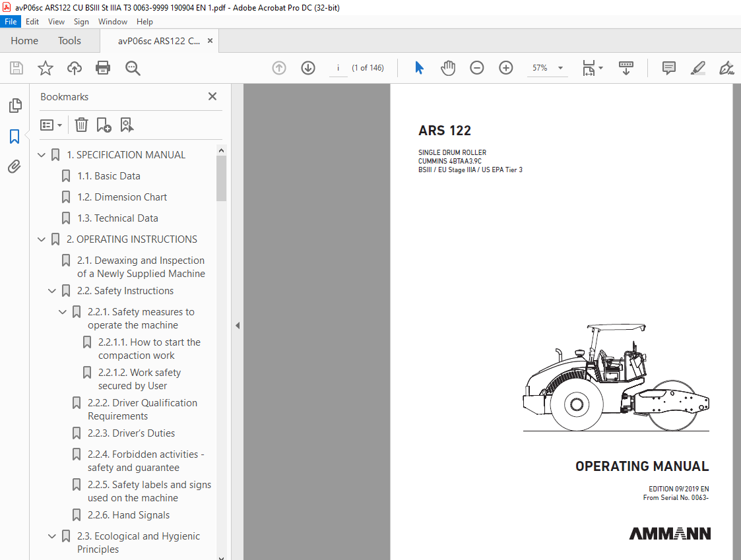Open the bookmarks options dropdown

pyautogui.click(x=51, y=125)
